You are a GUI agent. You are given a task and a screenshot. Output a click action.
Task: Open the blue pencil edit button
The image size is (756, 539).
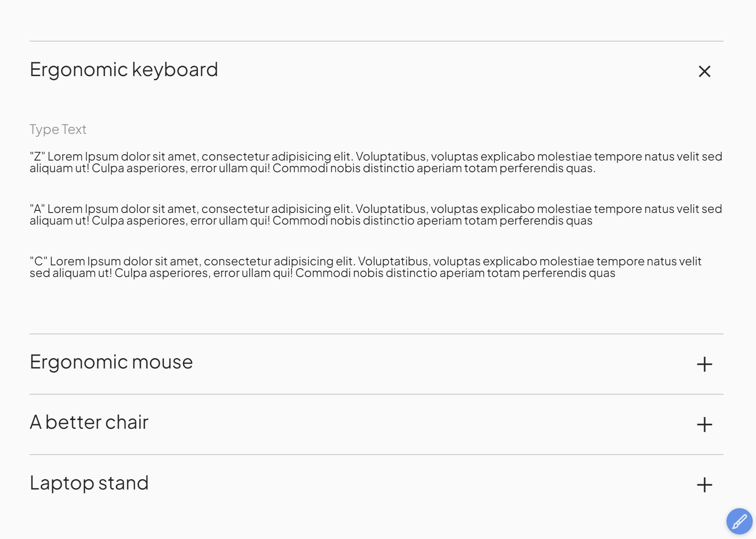pyautogui.click(x=739, y=521)
